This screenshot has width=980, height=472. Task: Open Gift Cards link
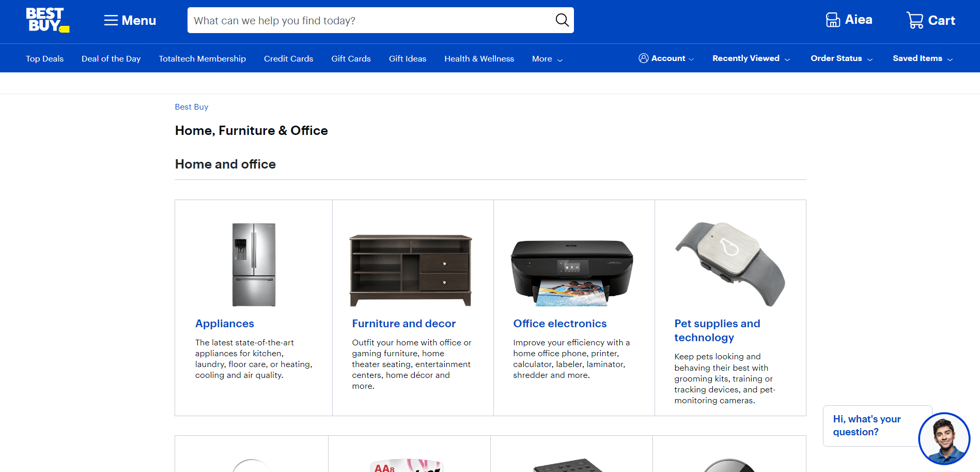[351, 58]
